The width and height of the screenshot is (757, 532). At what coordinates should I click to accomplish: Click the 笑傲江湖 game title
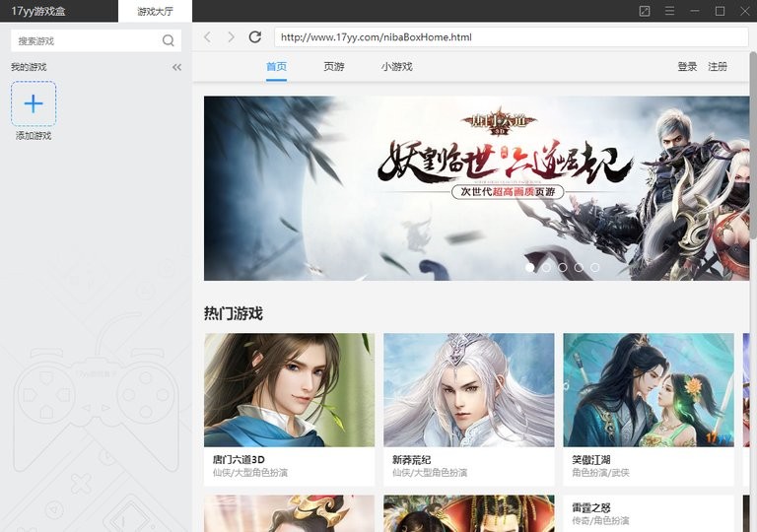[591, 459]
